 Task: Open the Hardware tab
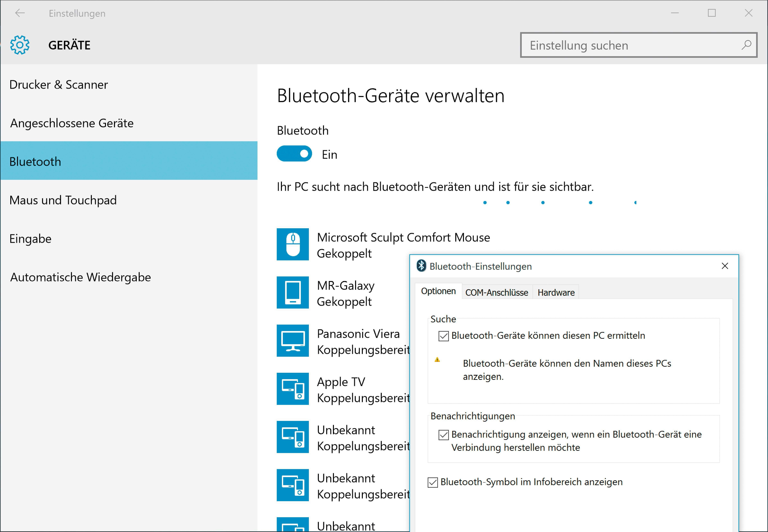point(555,292)
